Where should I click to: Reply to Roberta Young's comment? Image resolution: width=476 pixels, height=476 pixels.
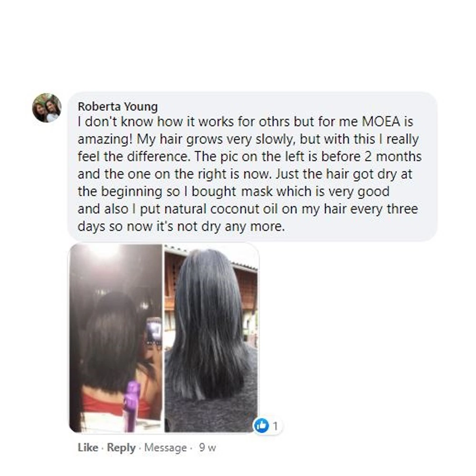[121, 448]
